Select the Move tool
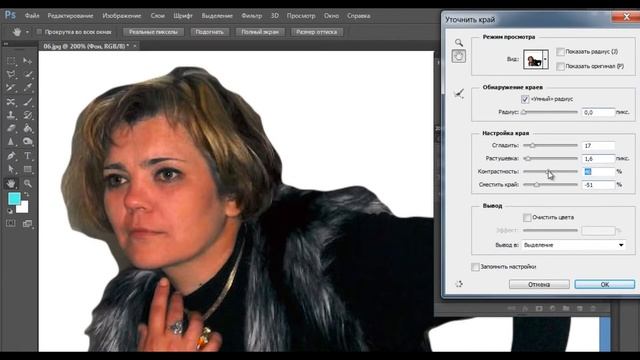The height and width of the screenshot is (360, 640). pos(27,61)
